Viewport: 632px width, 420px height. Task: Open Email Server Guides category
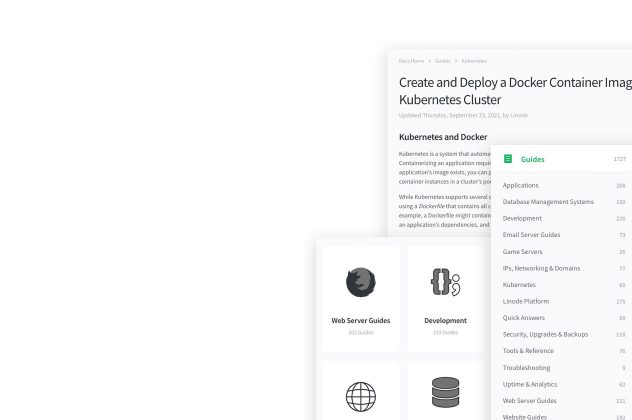(x=531, y=235)
